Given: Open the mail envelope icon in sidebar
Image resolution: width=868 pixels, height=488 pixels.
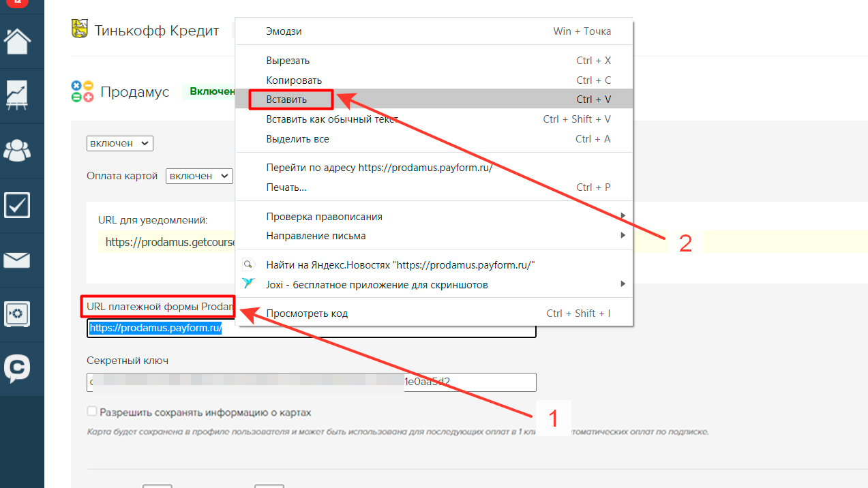Looking at the screenshot, I should point(17,260).
